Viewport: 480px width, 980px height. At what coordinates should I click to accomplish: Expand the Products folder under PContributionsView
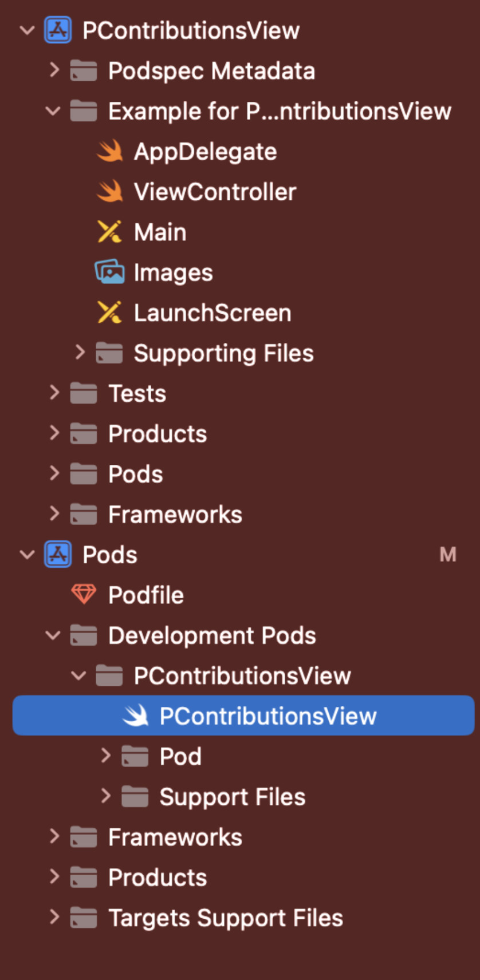tap(54, 433)
